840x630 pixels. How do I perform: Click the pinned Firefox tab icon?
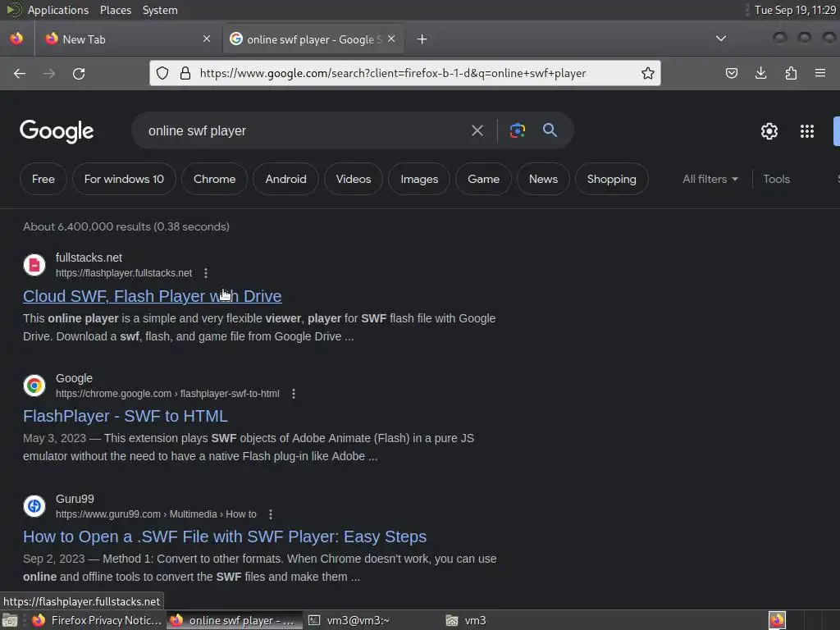16,39
